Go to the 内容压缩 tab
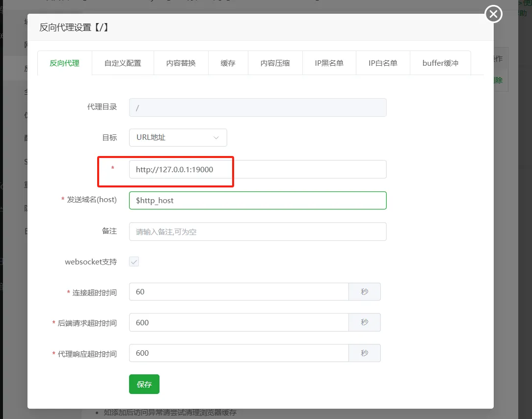This screenshot has width=532, height=419. 275,63
